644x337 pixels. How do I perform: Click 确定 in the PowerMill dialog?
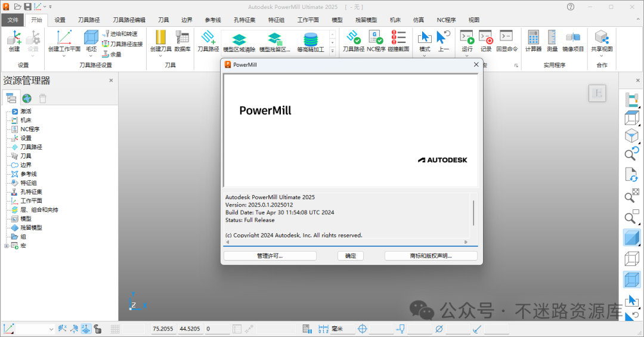pos(351,256)
